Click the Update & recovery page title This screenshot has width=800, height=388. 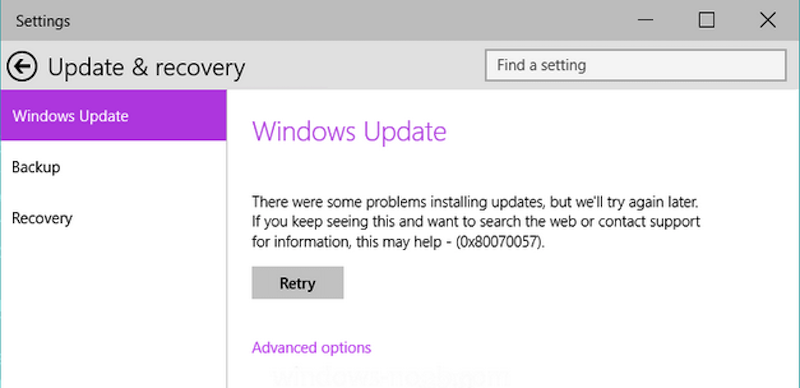146,67
